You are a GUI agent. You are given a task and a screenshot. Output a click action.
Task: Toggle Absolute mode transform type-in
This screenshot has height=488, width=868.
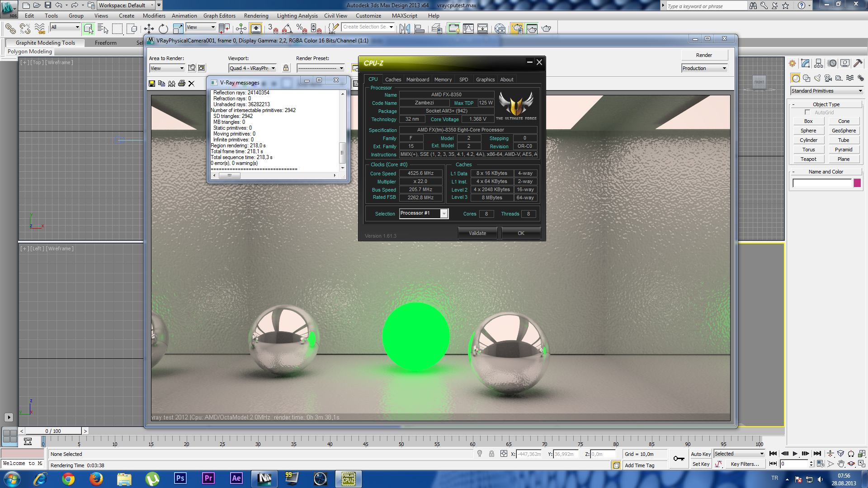click(x=504, y=454)
